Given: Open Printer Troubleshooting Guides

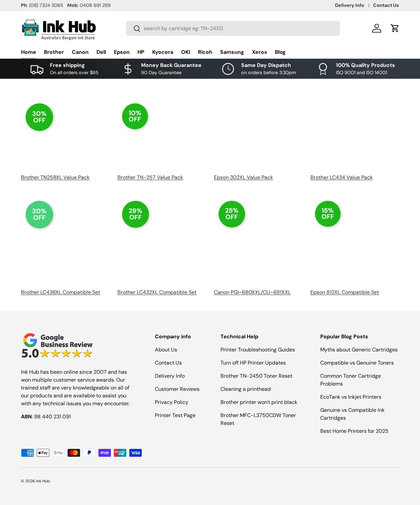Looking at the screenshot, I should click(x=258, y=350).
